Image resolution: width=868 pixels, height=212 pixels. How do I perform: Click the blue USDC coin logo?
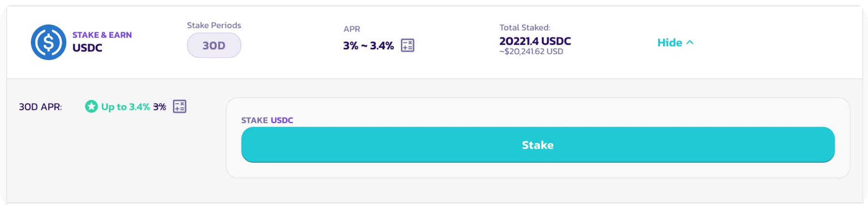[x=48, y=42]
